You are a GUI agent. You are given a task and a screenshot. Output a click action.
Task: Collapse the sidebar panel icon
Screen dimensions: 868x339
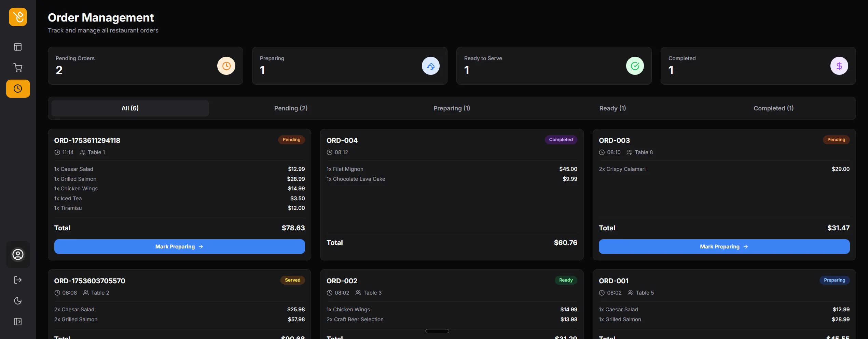point(18,322)
